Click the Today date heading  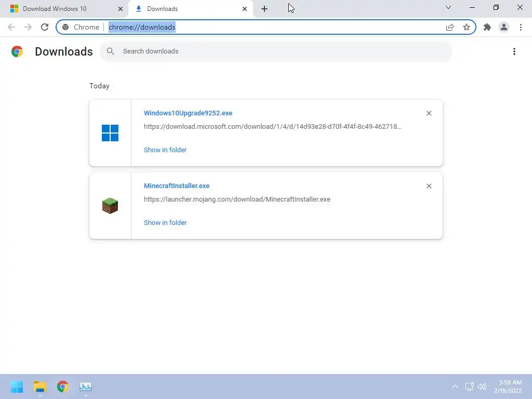tap(99, 86)
